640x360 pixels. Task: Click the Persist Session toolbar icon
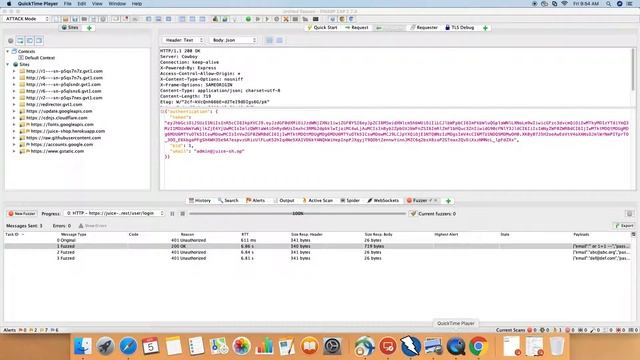click(75, 19)
